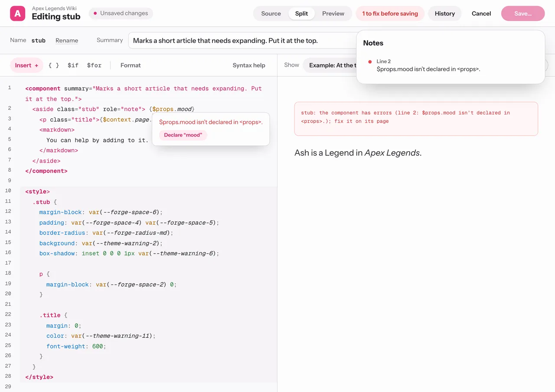This screenshot has width=555, height=392.
Task: Click the opening <style> tag
Action: (38, 192)
